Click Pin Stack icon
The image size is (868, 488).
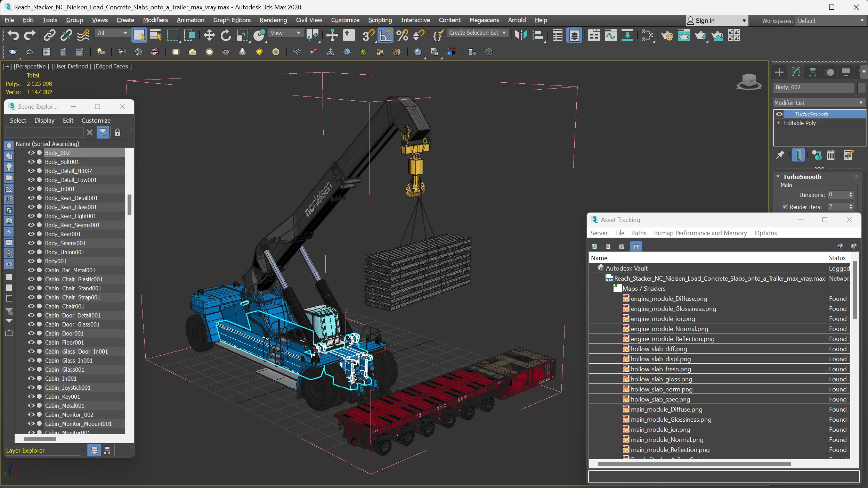coord(780,155)
